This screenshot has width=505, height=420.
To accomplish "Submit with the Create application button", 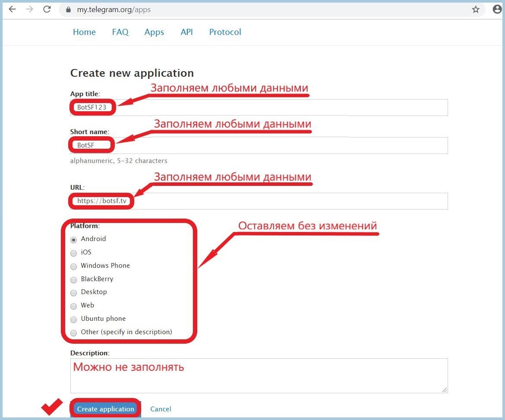I will coord(106,409).
